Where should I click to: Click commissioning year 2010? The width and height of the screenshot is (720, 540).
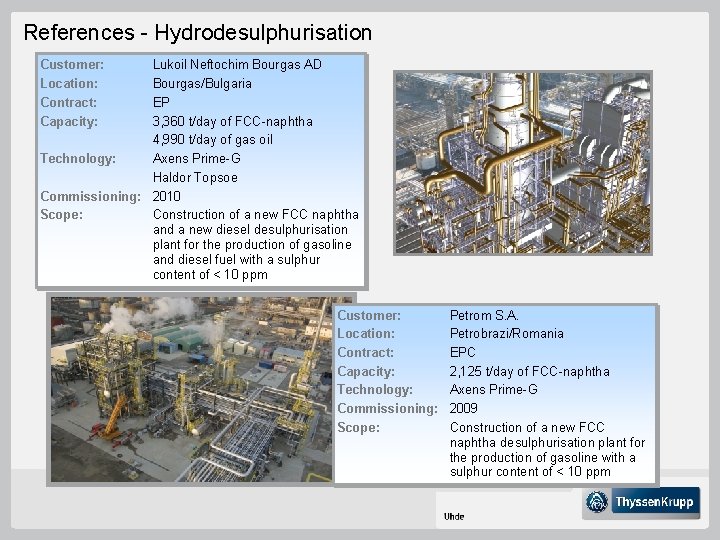click(x=166, y=196)
